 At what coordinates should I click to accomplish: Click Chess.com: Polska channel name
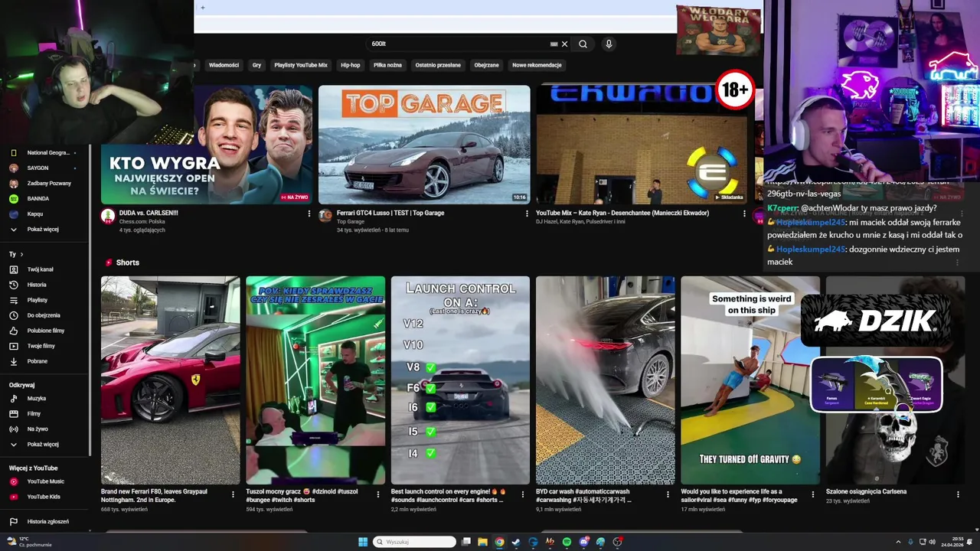142,221
